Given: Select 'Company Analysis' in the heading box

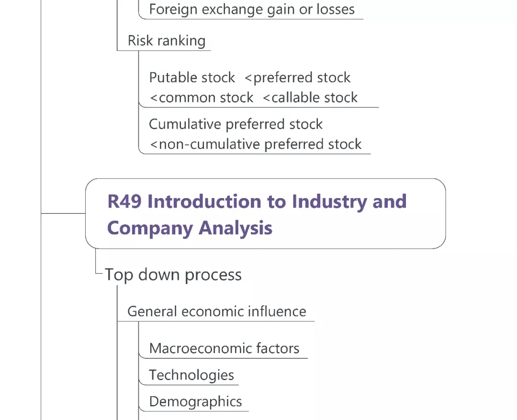Looking at the screenshot, I should 190,228.
